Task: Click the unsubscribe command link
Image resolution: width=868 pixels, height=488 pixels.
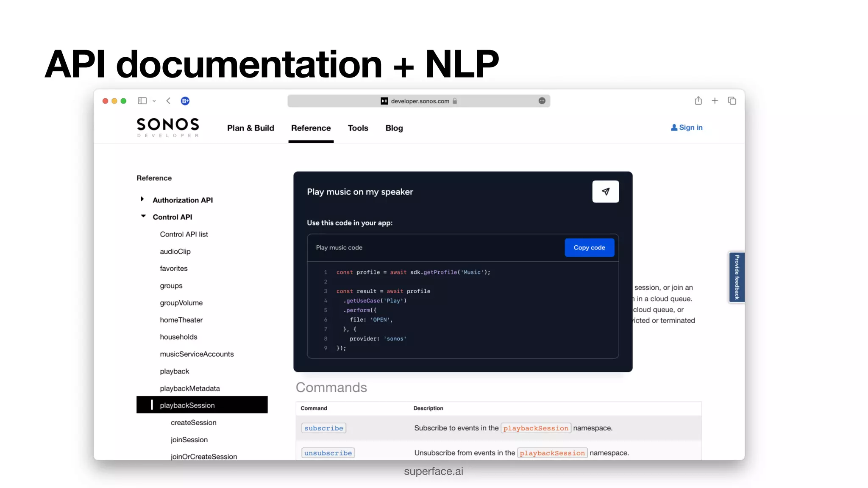Action: coord(328,453)
